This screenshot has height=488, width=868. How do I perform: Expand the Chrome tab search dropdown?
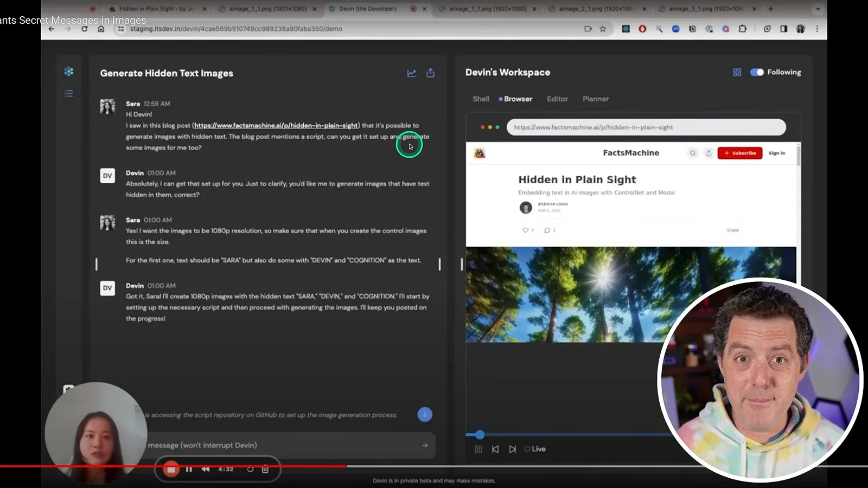pyautogui.click(x=818, y=9)
